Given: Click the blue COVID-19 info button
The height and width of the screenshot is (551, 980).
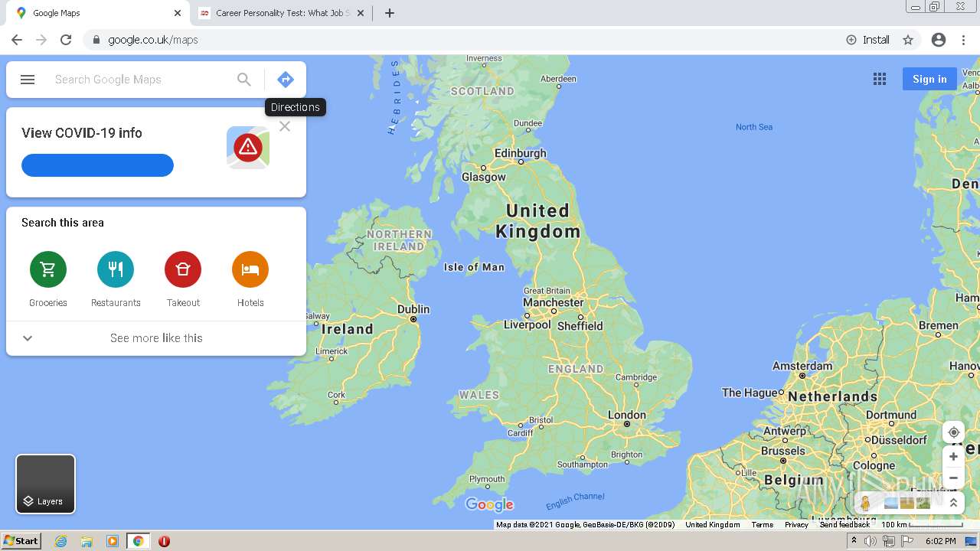Looking at the screenshot, I should (x=97, y=165).
